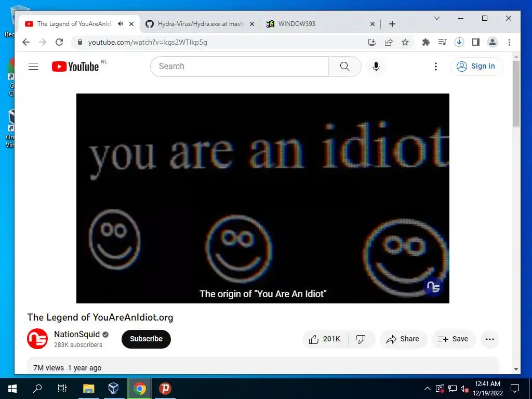Open VirtualBox from the taskbar
The image size is (532, 399).
114,389
